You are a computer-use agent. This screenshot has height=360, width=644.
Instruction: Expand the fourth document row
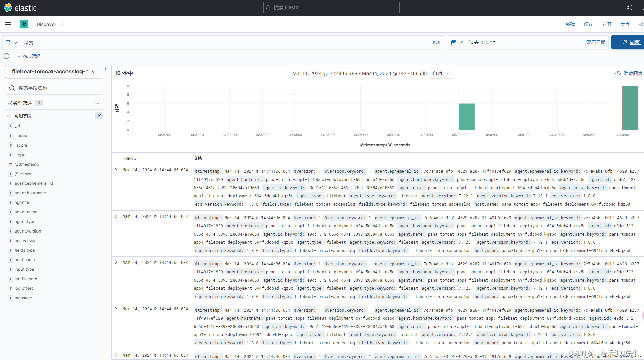pos(116,309)
